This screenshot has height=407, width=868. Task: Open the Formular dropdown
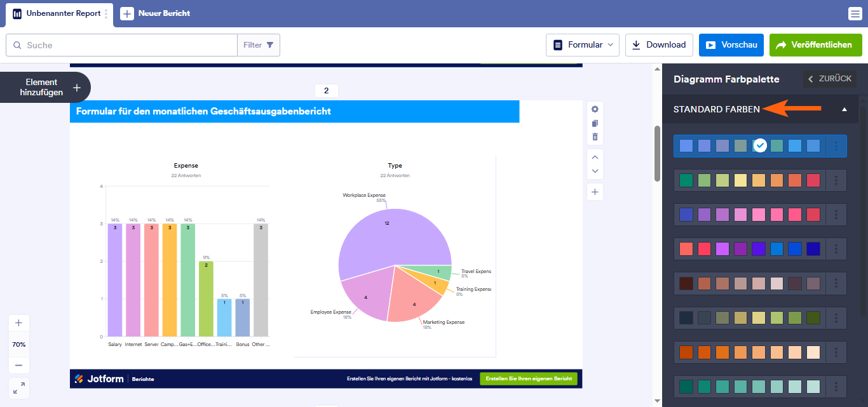tap(582, 45)
